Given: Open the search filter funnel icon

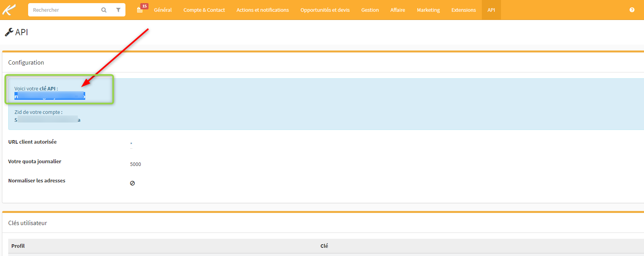Looking at the screenshot, I should 118,10.
